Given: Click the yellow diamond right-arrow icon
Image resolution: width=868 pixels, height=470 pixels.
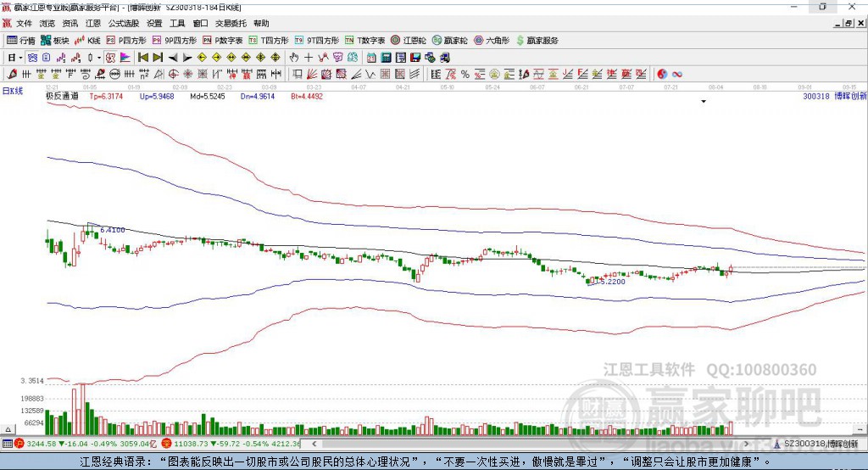Looking at the screenshot, I should tap(216, 58).
